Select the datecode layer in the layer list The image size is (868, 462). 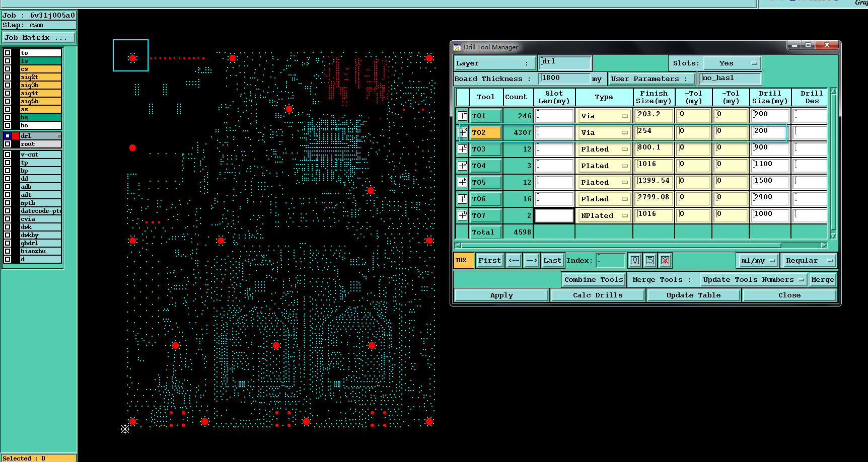pos(40,211)
